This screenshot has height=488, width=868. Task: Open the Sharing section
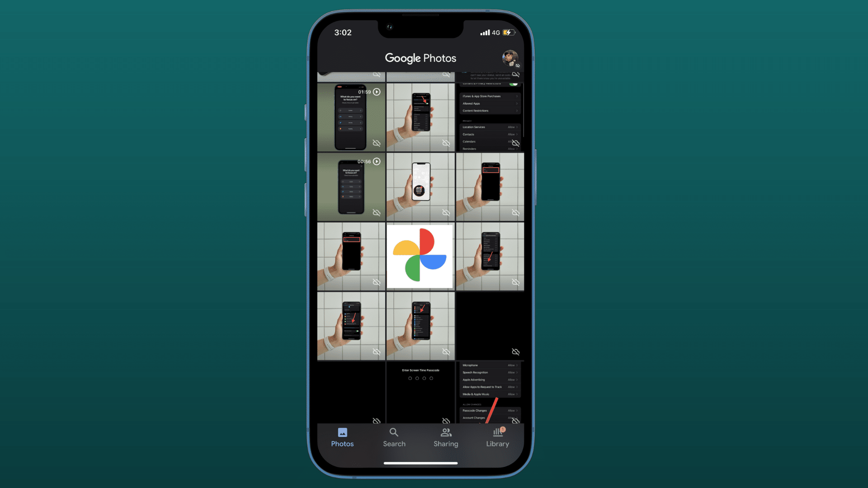(445, 437)
